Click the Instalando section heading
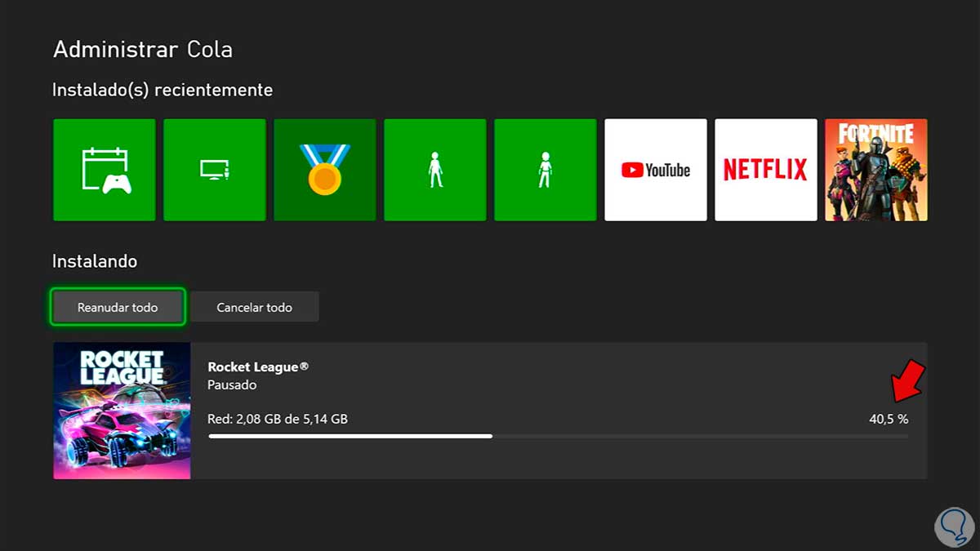The image size is (980, 551). pyautogui.click(x=95, y=262)
